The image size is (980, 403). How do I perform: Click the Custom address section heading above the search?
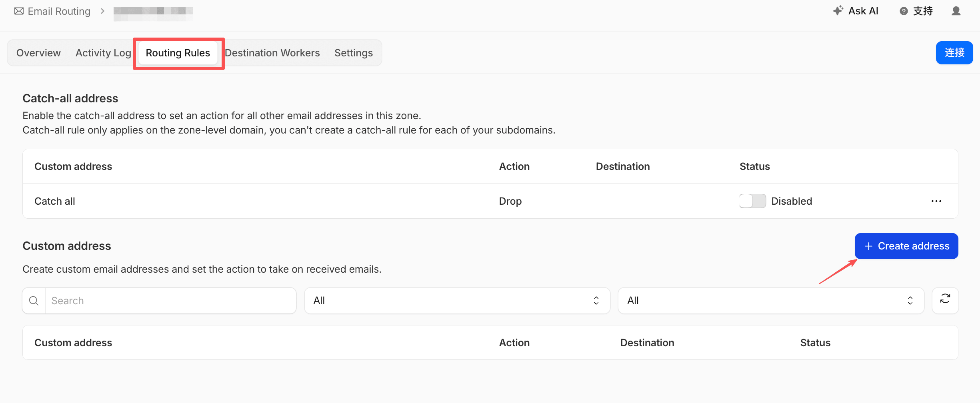(x=67, y=246)
